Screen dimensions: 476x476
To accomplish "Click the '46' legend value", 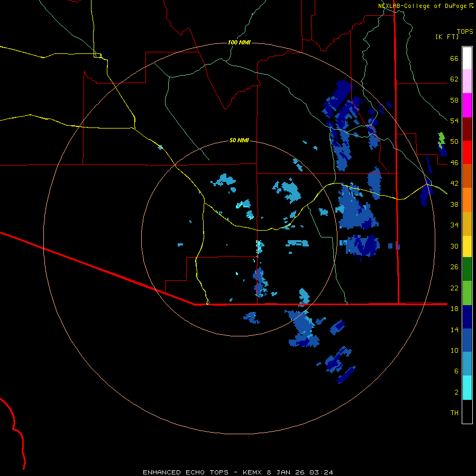I will pyautogui.click(x=454, y=163).
